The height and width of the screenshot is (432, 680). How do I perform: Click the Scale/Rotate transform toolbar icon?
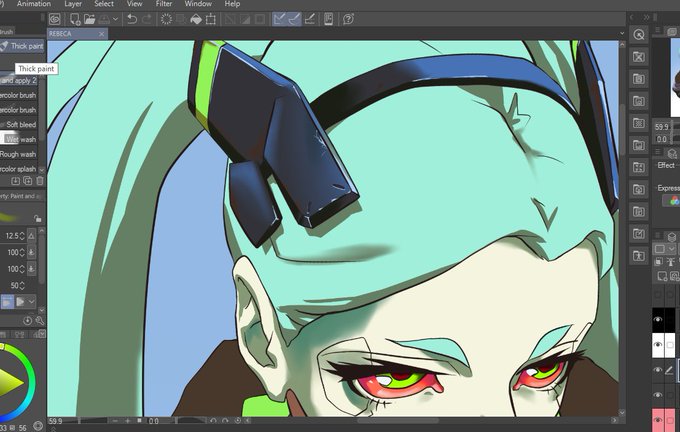coord(211,19)
